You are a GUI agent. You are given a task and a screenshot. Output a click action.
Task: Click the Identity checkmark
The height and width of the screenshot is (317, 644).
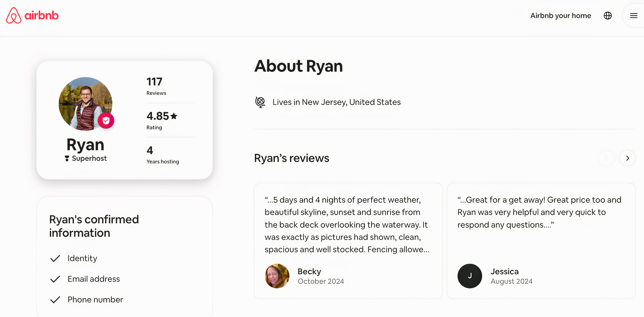coord(55,258)
